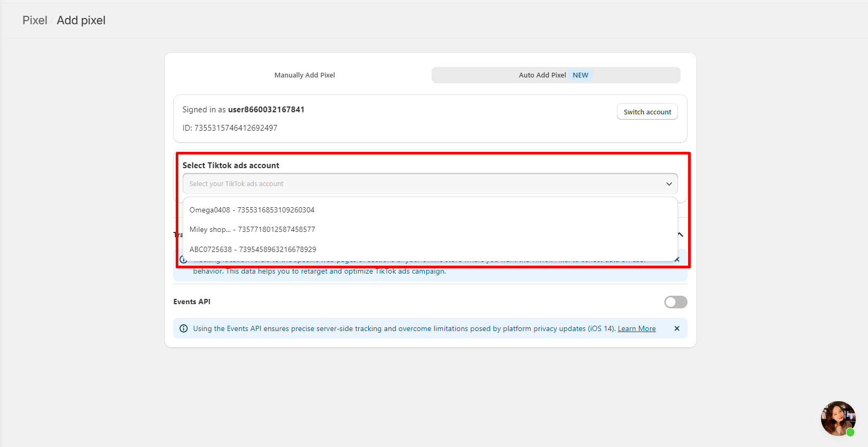
Task: Select the Auto Add Pixel tab
Action: [542, 75]
